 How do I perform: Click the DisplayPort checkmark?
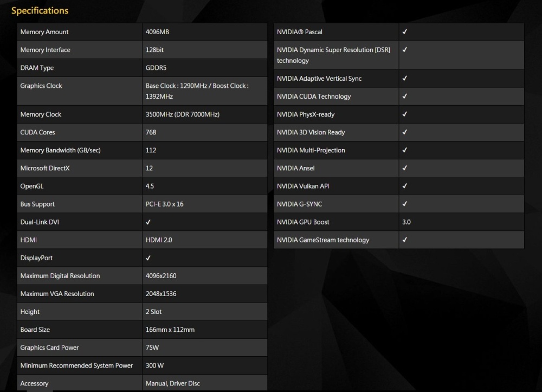(x=148, y=258)
